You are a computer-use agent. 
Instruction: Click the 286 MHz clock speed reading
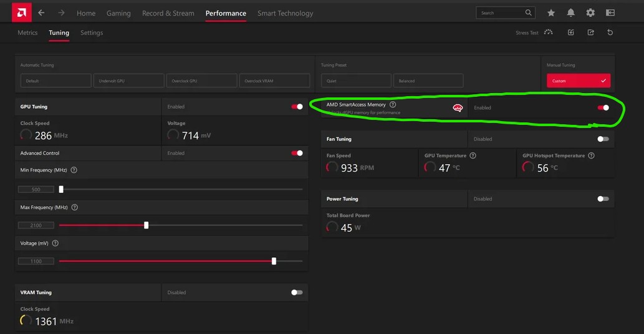[x=51, y=135]
